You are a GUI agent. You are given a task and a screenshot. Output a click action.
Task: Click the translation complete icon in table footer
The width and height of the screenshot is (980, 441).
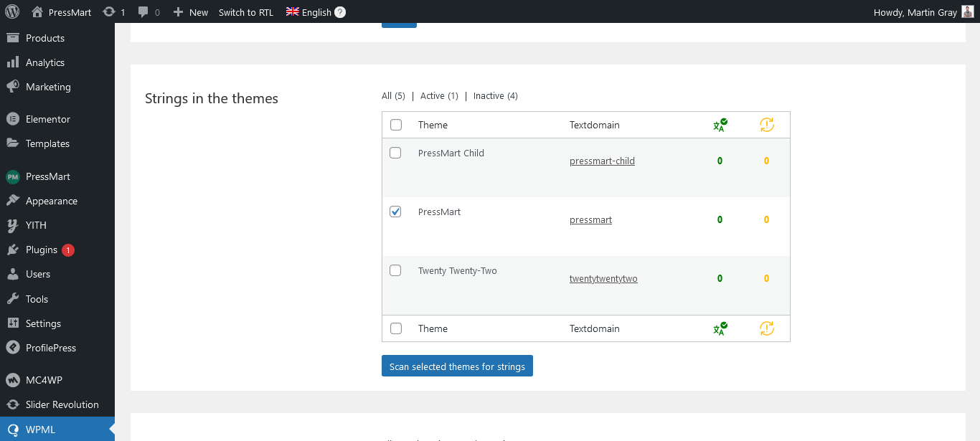[720, 328]
